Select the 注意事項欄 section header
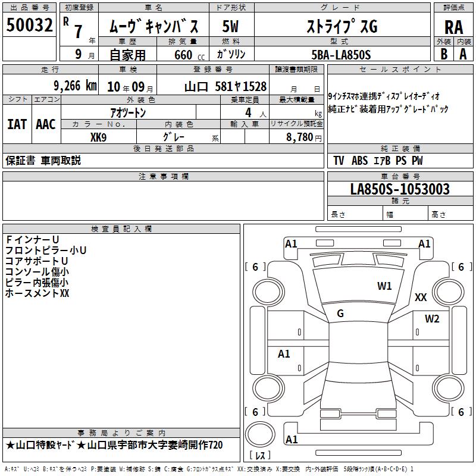The height and width of the screenshot is (476, 476). click(163, 176)
